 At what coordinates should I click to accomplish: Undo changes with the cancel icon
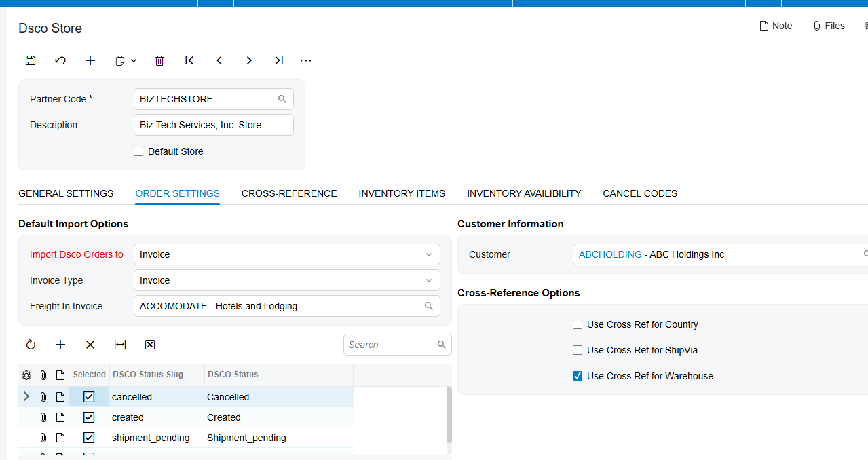click(x=60, y=60)
